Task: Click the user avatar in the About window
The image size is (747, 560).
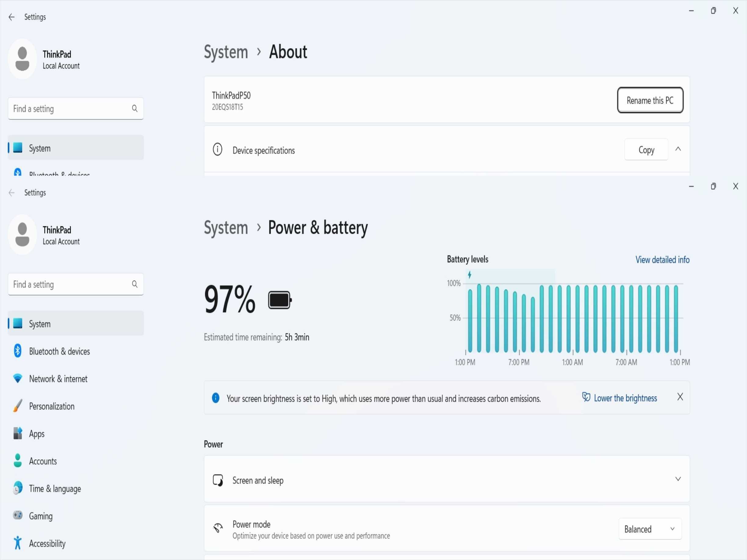Action: [22, 59]
